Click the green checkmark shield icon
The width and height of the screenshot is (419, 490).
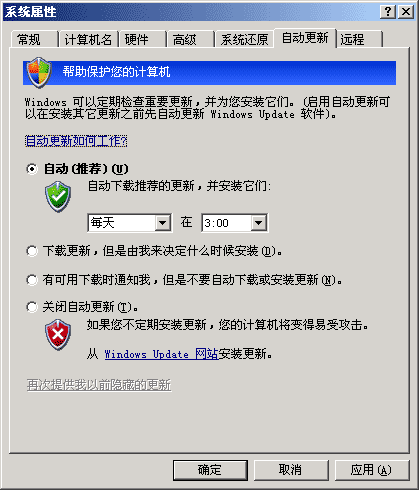[58, 197]
